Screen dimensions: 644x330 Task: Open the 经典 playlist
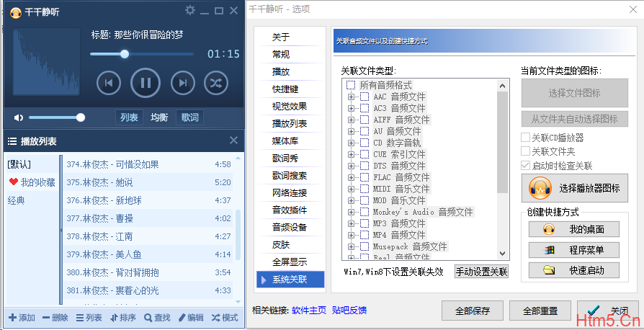coord(17,200)
